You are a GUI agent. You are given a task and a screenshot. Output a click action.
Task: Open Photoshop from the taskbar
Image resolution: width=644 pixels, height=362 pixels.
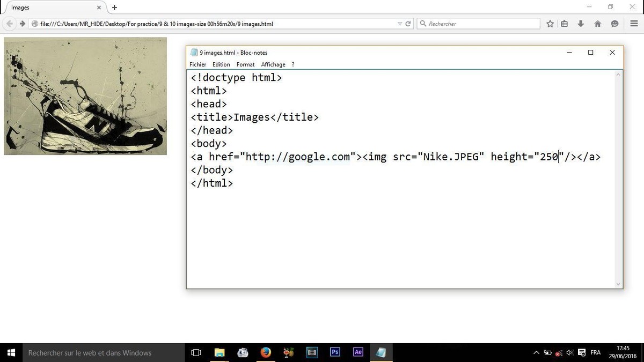[335, 352]
